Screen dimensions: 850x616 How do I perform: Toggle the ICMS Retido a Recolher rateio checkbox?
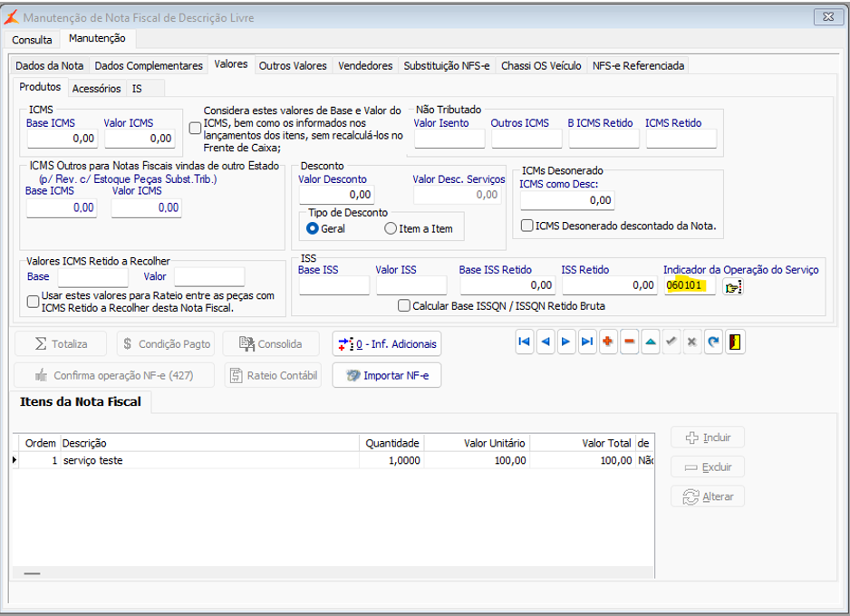tap(34, 302)
